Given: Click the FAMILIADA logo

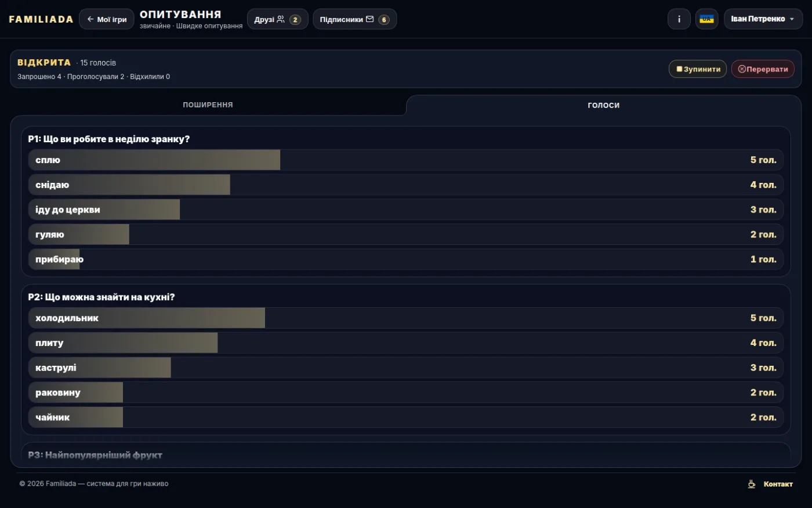Looking at the screenshot, I should (41, 19).
